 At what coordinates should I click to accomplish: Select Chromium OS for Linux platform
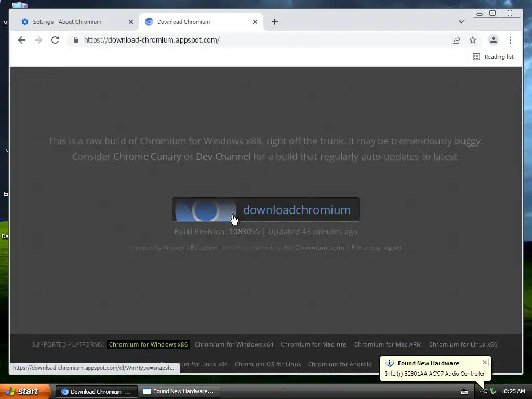point(268,364)
